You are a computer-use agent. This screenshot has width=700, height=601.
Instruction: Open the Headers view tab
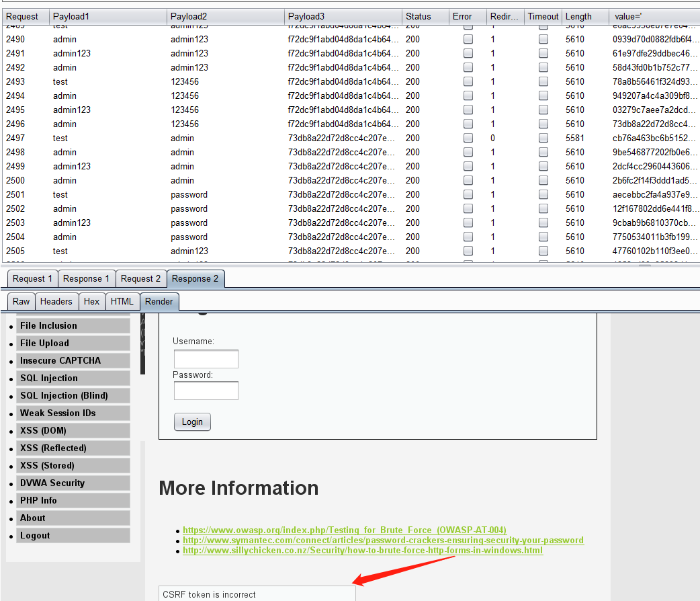(56, 302)
